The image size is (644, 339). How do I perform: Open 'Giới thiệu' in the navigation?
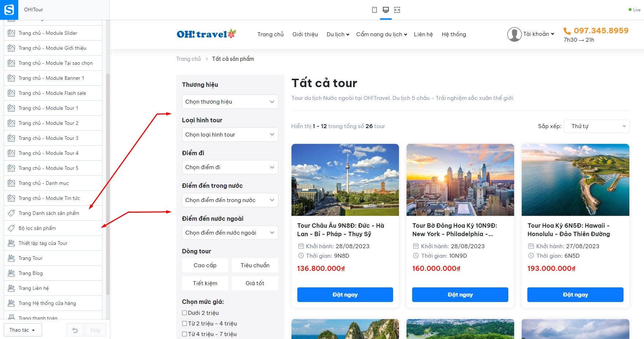coord(305,34)
